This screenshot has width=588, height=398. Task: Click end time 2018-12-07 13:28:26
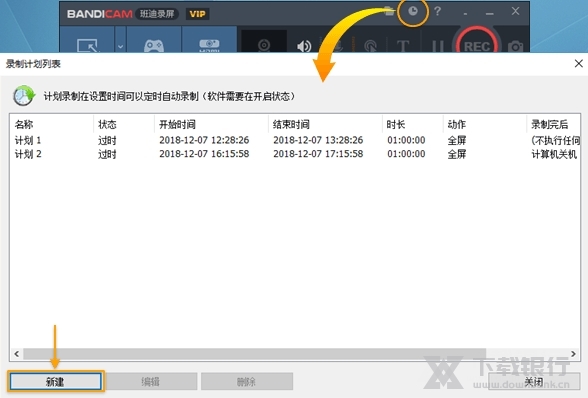(x=318, y=140)
